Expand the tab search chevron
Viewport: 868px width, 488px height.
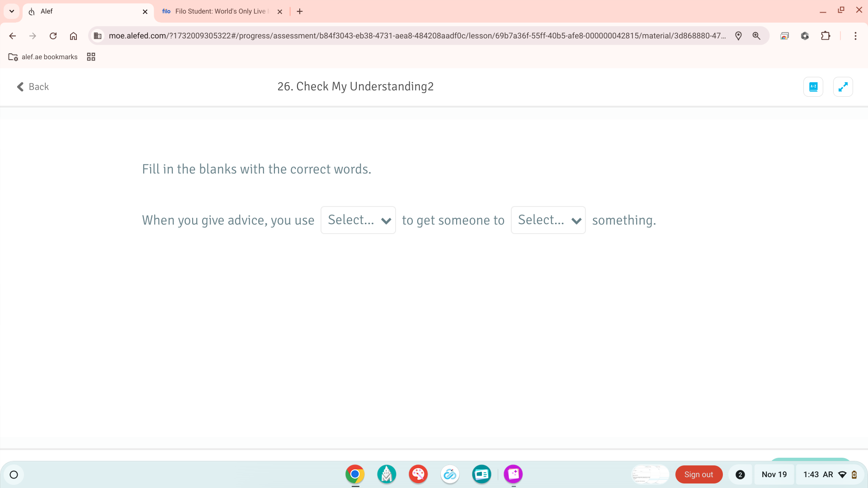[12, 11]
